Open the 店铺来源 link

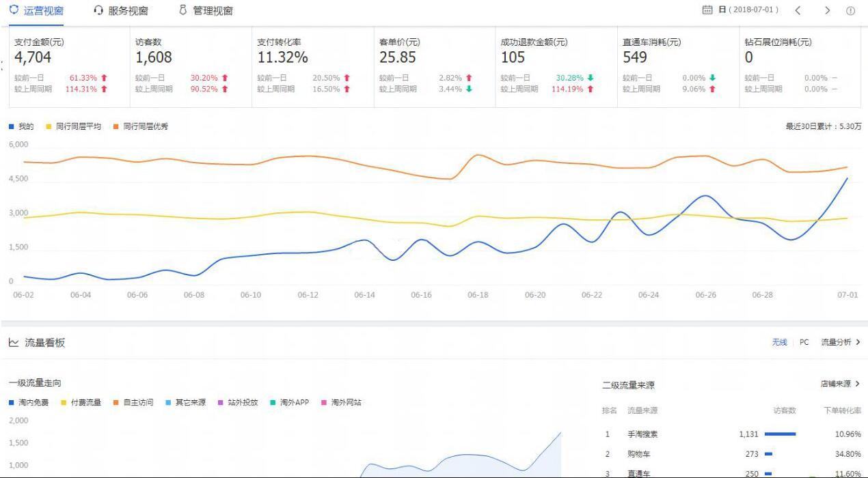pos(840,384)
